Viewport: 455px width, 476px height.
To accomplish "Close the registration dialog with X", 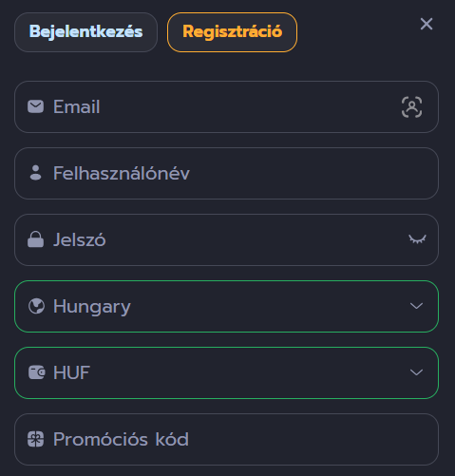I will [427, 24].
